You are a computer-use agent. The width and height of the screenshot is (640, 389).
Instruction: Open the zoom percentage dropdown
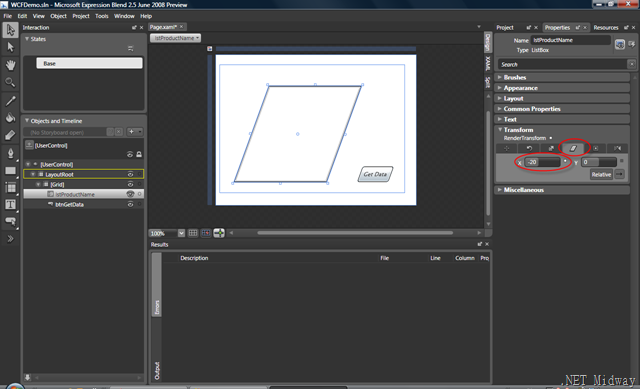(x=181, y=233)
